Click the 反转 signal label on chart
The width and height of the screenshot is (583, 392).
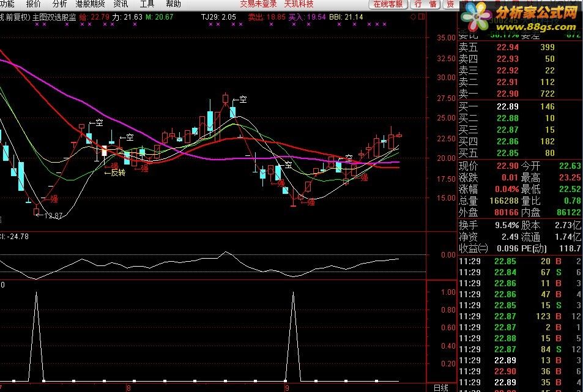click(x=118, y=172)
